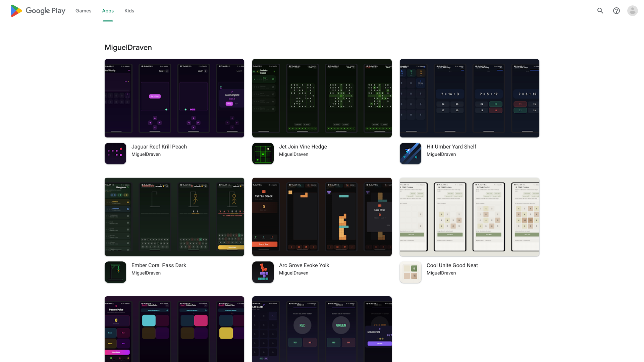
Task: Click MiguelDraven under Hit Umber Yard Shelf
Action: click(x=441, y=154)
